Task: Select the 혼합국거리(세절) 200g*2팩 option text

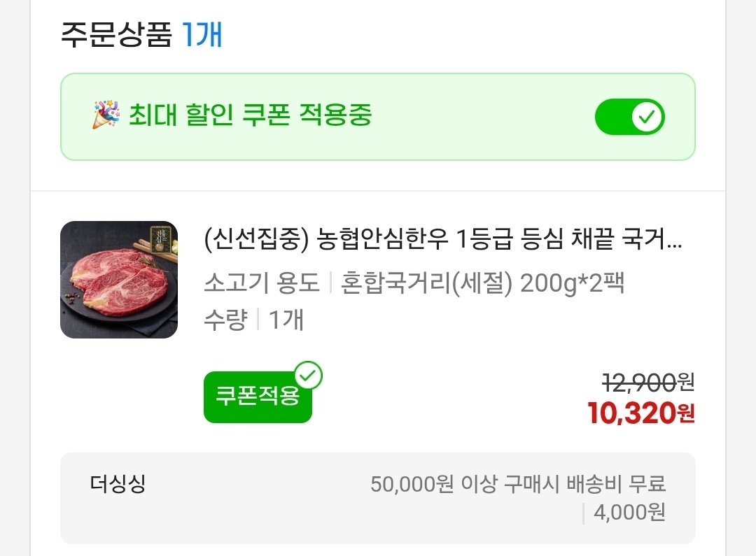Action: [482, 284]
